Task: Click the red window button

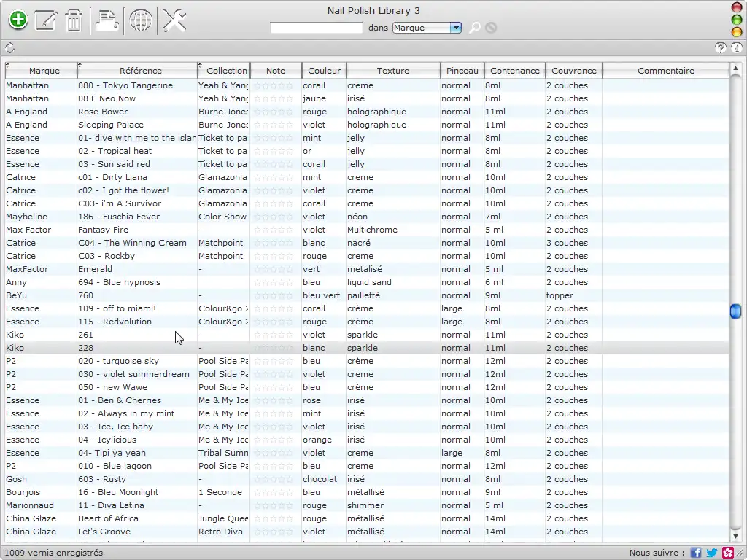Action: pyautogui.click(x=737, y=7)
